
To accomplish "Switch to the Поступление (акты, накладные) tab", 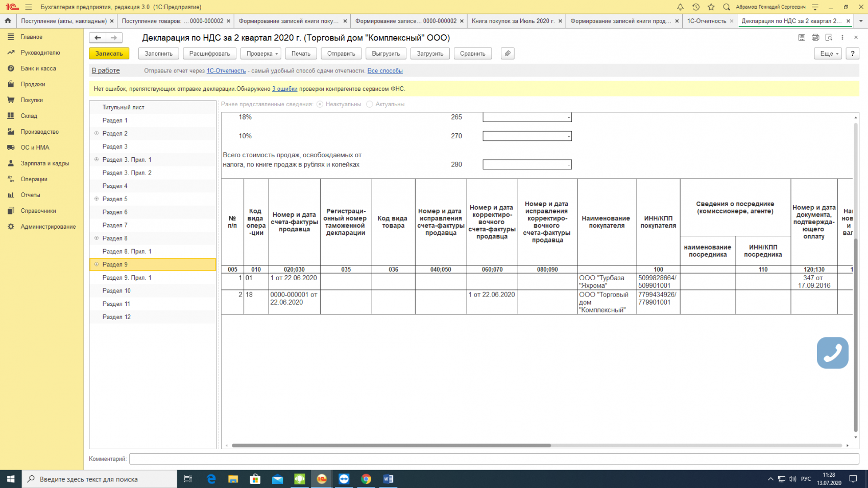I will pyautogui.click(x=67, y=21).
